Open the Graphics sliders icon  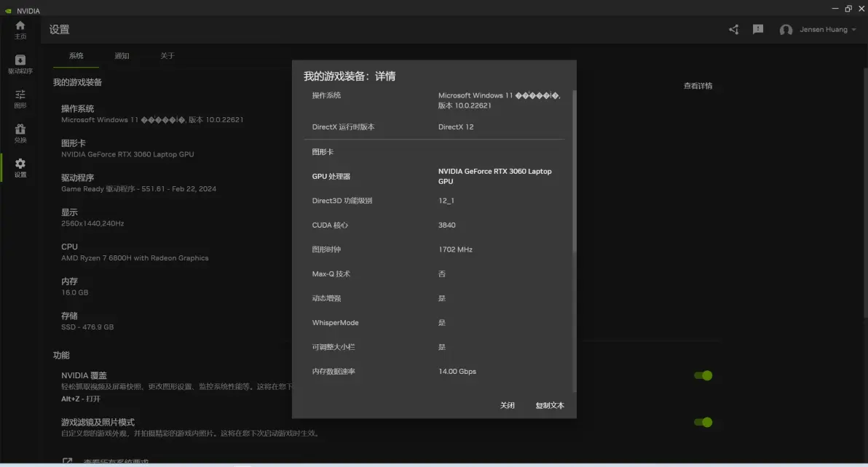point(20,95)
